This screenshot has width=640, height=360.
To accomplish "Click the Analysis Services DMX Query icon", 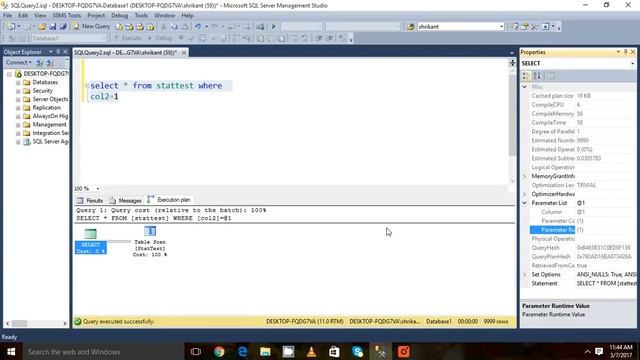I will pos(140,27).
